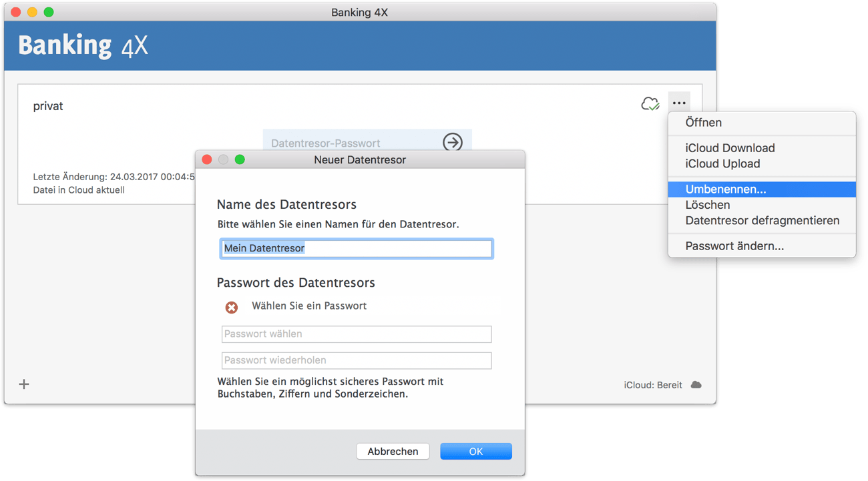Viewport: 868px width, 481px height.
Task: Select iCloud Upload menu entry
Action: (x=762, y=163)
